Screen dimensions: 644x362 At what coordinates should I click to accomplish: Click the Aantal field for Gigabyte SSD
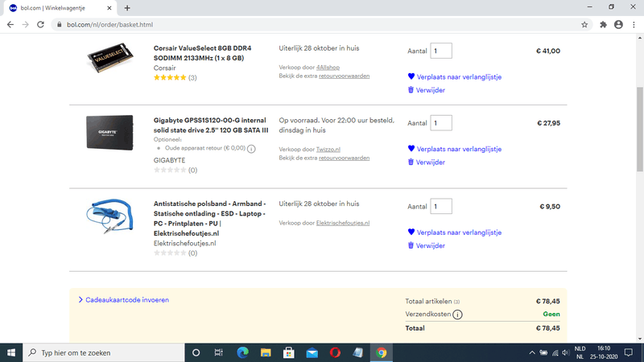click(x=441, y=123)
